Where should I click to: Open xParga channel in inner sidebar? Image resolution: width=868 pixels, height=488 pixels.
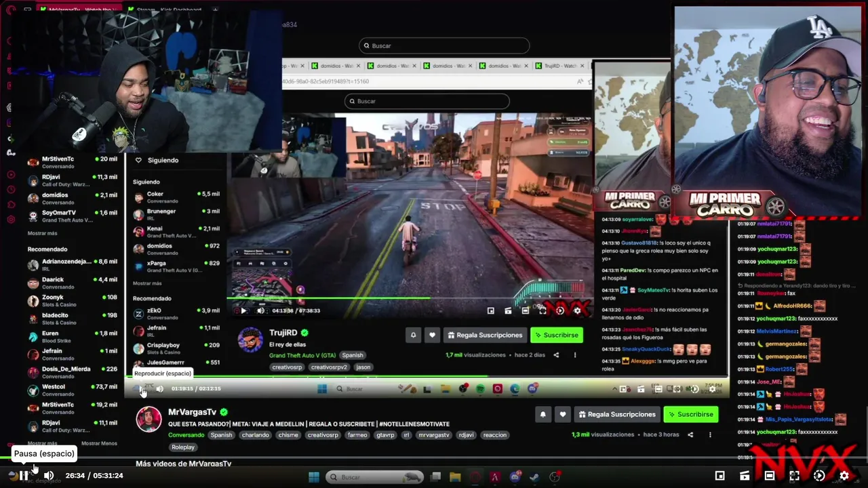[x=176, y=266]
